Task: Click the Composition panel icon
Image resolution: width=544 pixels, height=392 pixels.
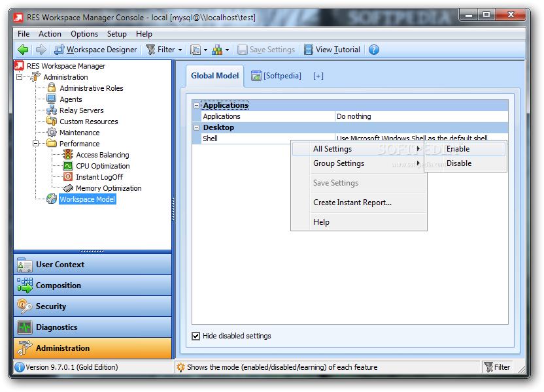Action: coord(25,286)
